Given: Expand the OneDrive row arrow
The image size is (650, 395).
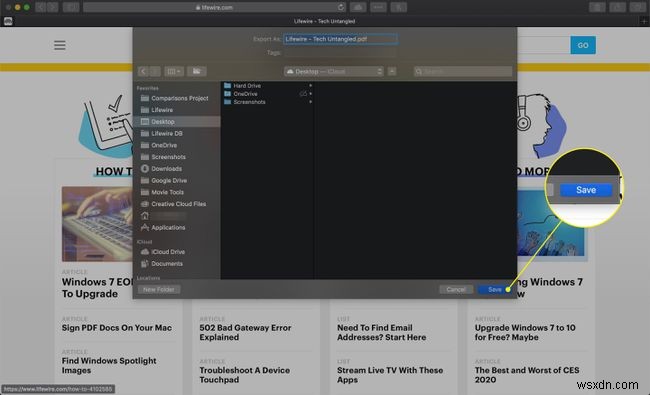Looking at the screenshot, I should coord(310,94).
